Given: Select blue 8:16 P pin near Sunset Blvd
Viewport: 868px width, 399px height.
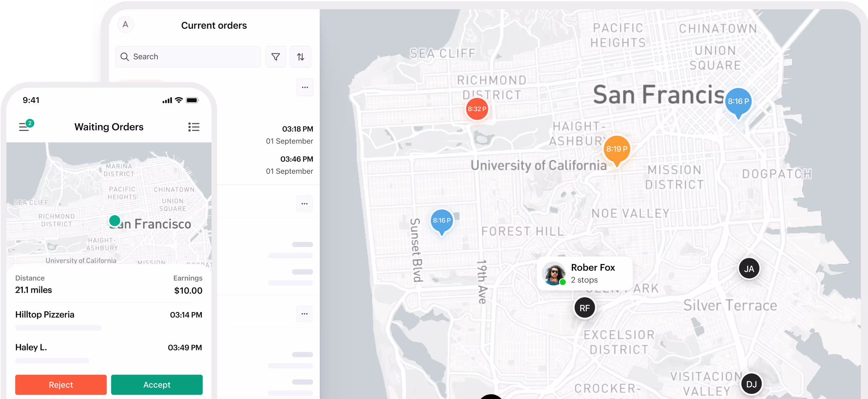Looking at the screenshot, I should [442, 222].
